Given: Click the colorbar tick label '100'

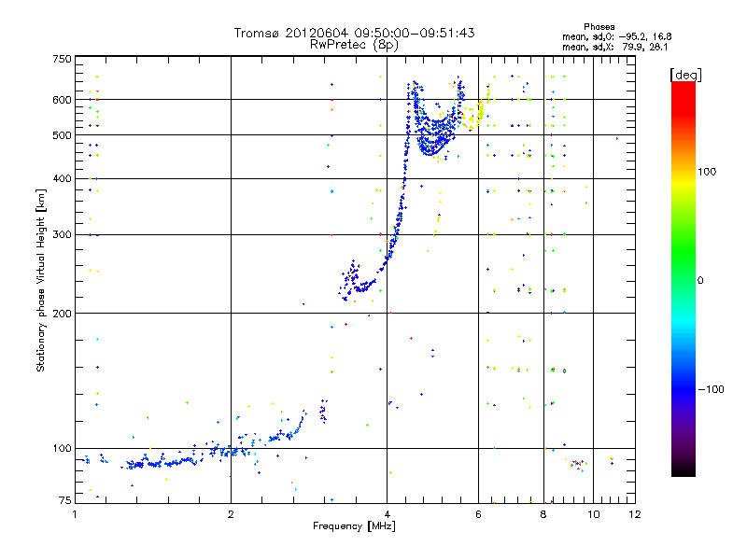Looking at the screenshot, I should (707, 172).
